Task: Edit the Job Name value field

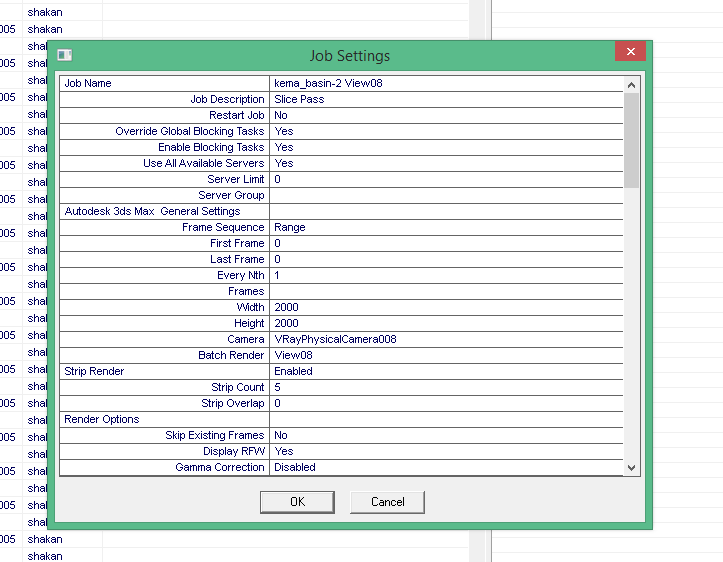Action: click(446, 83)
